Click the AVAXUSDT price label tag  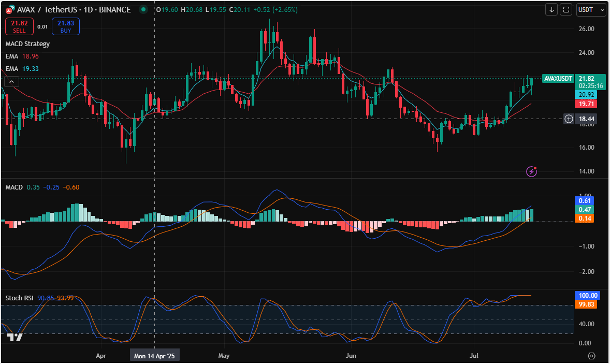pos(558,79)
